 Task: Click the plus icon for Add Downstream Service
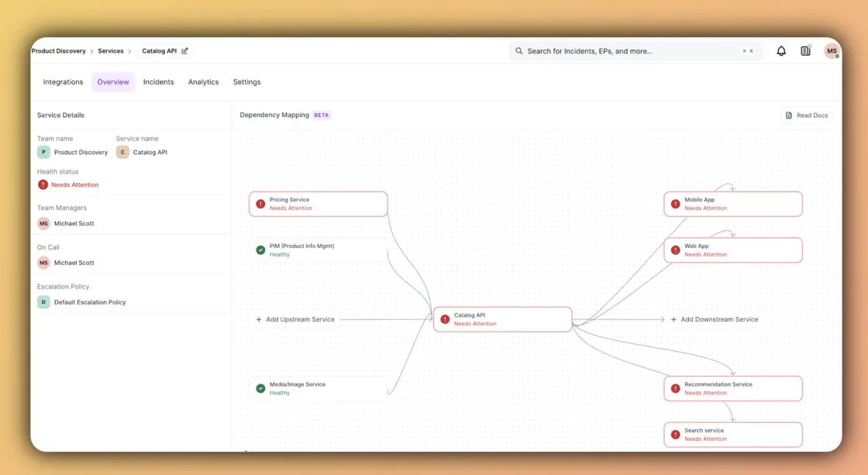[673, 319]
